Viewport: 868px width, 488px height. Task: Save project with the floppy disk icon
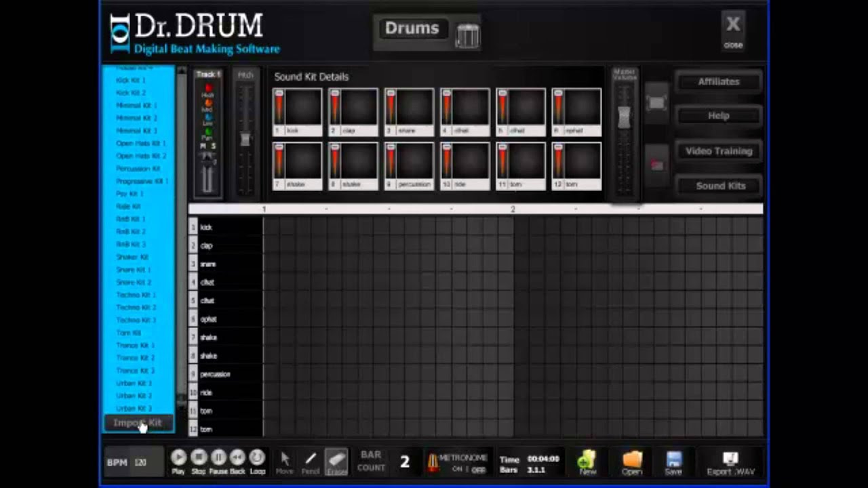pyautogui.click(x=673, y=462)
